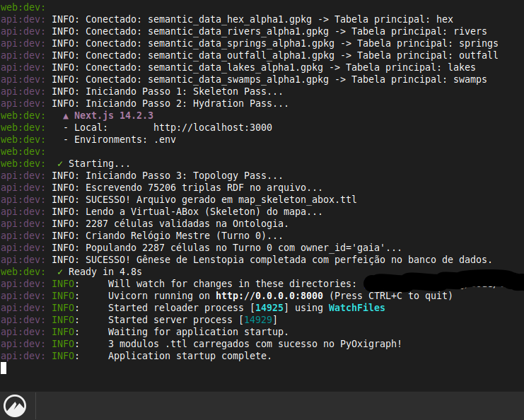Click semantic_data_hex_alpha1.gpkg file name
The image size is (524, 420).
[x=230, y=19]
